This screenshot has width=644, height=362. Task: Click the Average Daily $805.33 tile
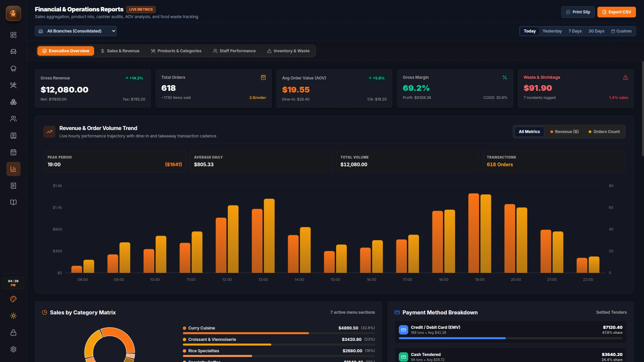(261, 161)
